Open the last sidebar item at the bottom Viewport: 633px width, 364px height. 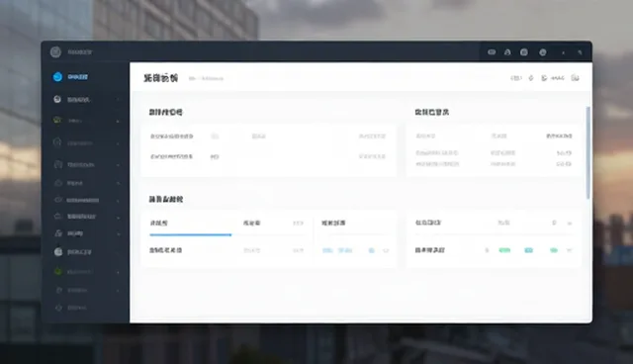[x=70, y=308]
